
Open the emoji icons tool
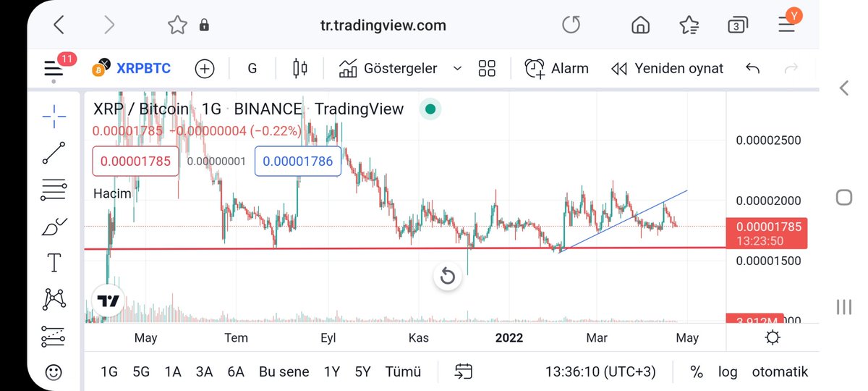(x=54, y=373)
